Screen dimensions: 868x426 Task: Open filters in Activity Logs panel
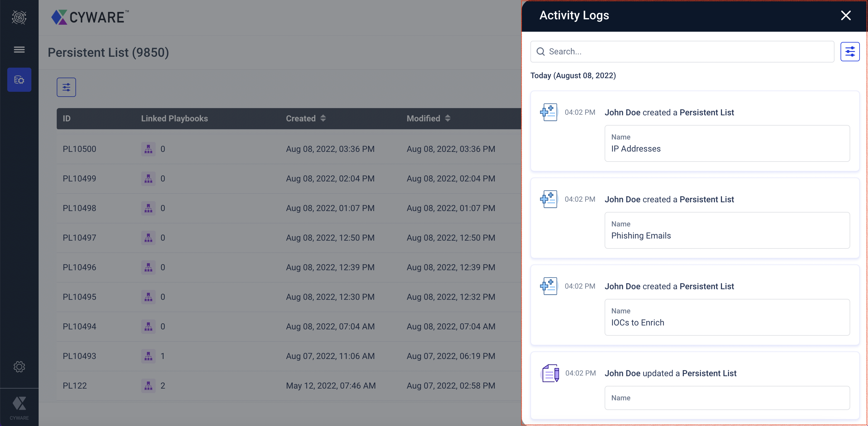click(850, 52)
